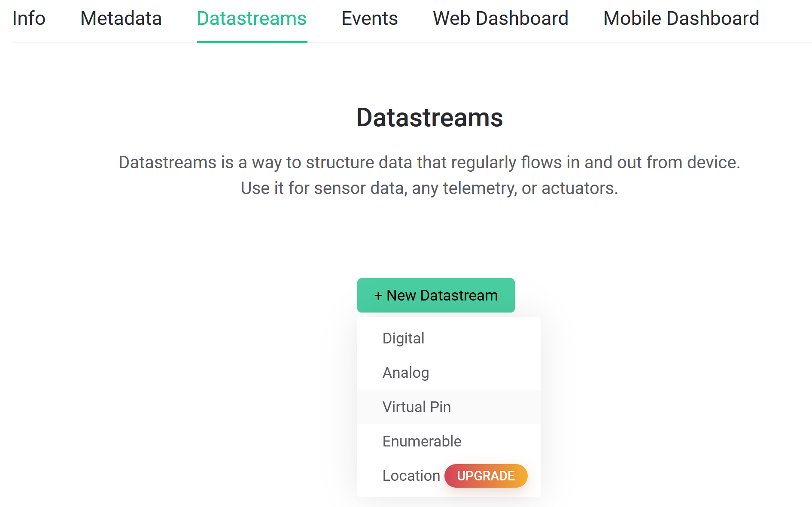Click the gradient-colored UPGRADE pill label
The width and height of the screenshot is (812, 507).
point(486,476)
